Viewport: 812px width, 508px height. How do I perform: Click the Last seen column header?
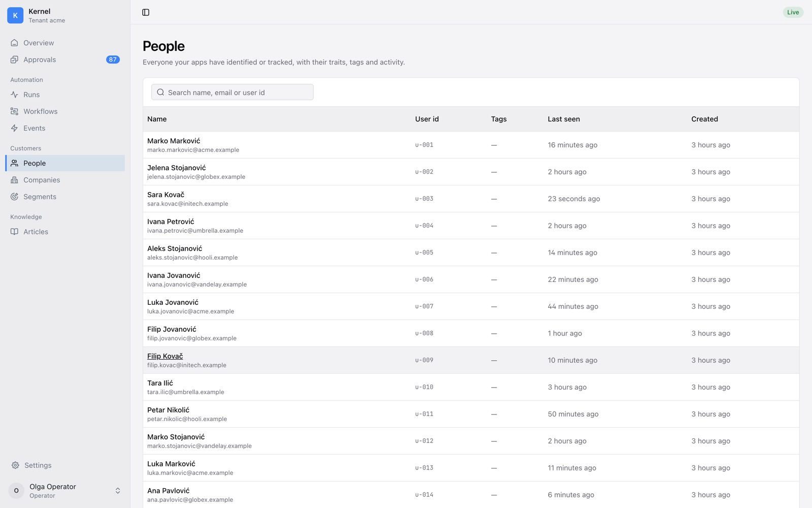pos(564,119)
